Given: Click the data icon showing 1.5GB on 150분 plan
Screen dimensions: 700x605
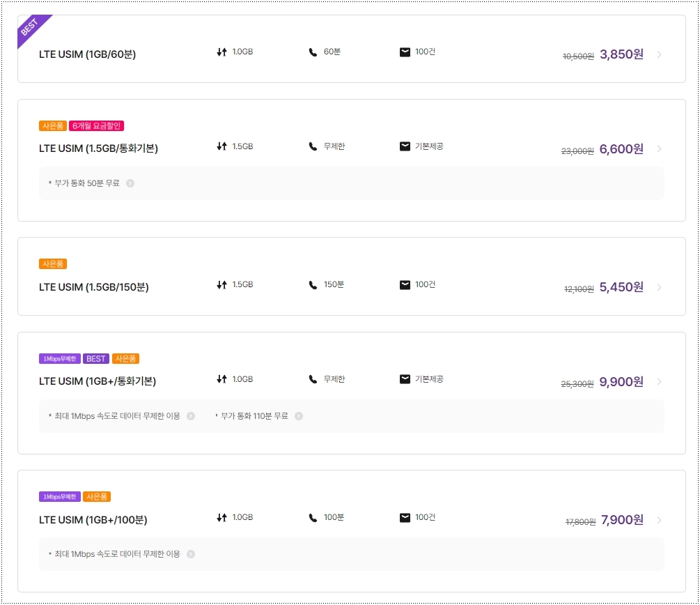Looking at the screenshot, I should pos(220,284).
